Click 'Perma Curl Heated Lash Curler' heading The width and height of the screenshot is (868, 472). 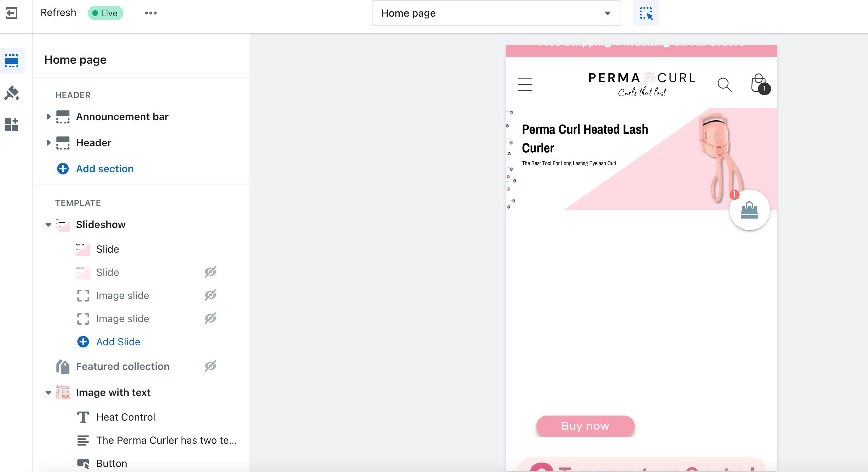point(585,139)
